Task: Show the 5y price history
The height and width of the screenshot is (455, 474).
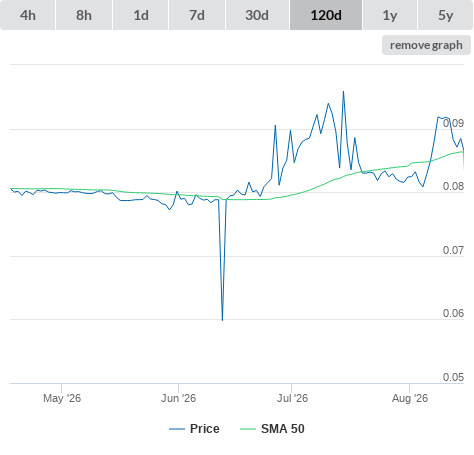Action: 445,15
